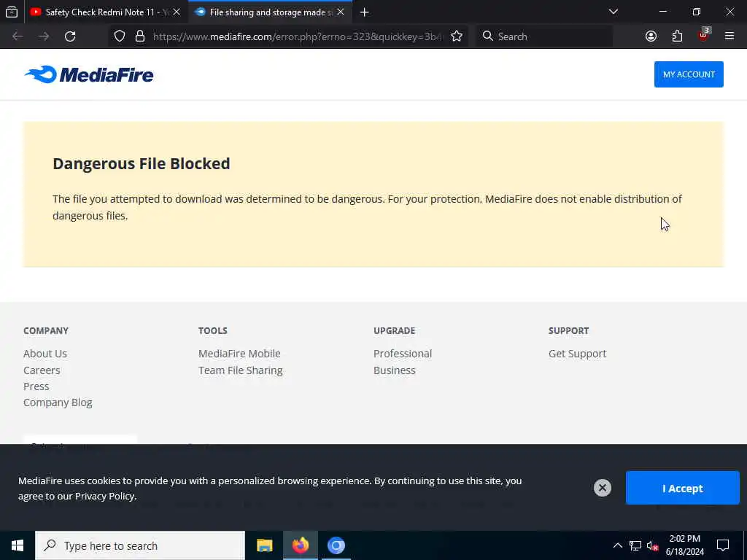Open Team File Sharing link
This screenshot has height=560, width=747.
click(240, 370)
